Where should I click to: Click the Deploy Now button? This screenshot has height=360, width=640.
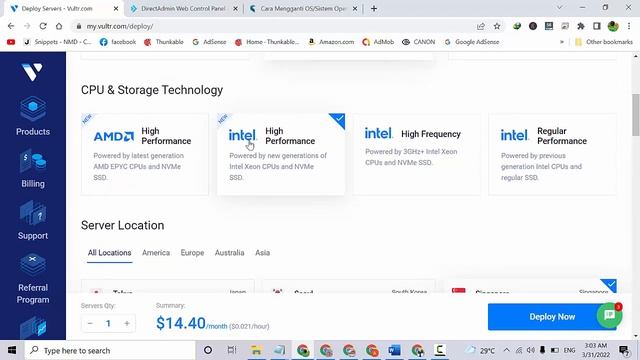(x=552, y=317)
